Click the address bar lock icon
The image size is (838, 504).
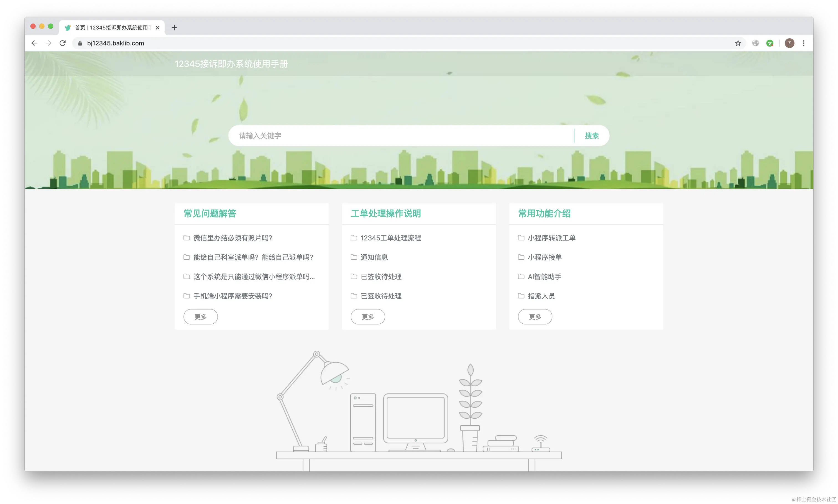pyautogui.click(x=80, y=43)
